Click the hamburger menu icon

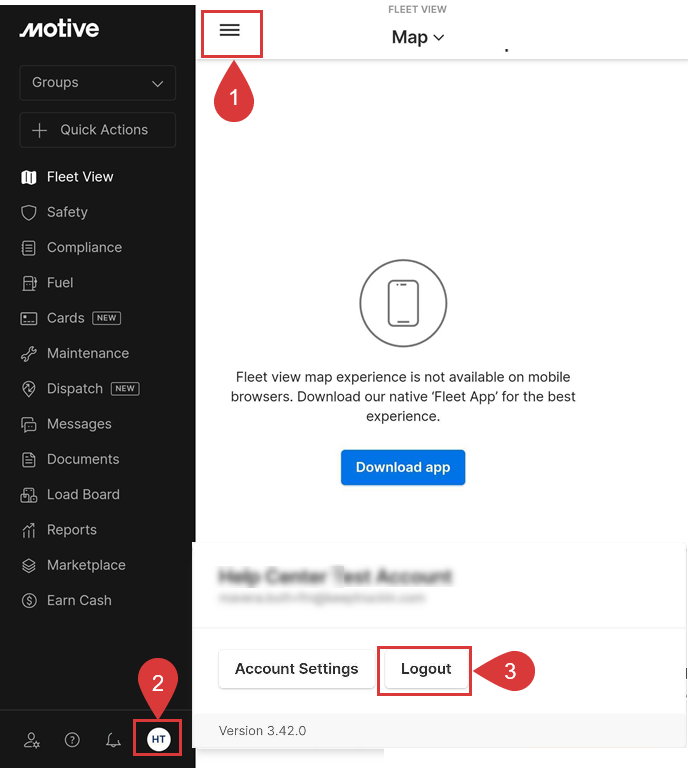pyautogui.click(x=230, y=31)
